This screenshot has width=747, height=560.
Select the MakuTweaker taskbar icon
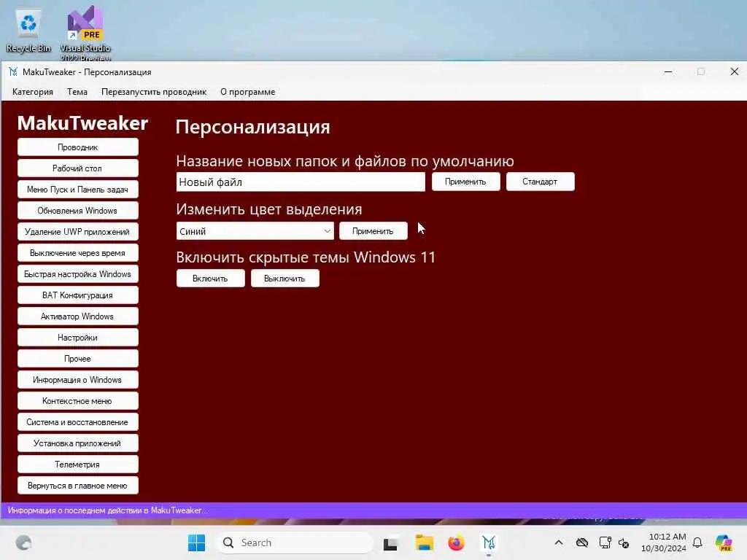click(x=489, y=542)
